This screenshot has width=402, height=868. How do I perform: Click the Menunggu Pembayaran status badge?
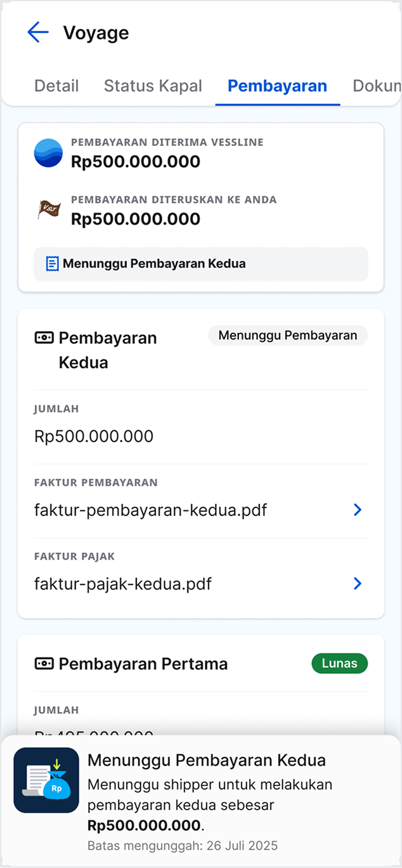pyautogui.click(x=288, y=336)
